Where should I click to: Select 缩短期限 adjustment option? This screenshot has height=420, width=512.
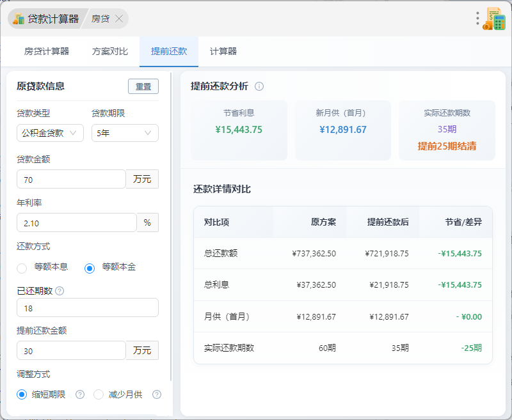coord(22,394)
